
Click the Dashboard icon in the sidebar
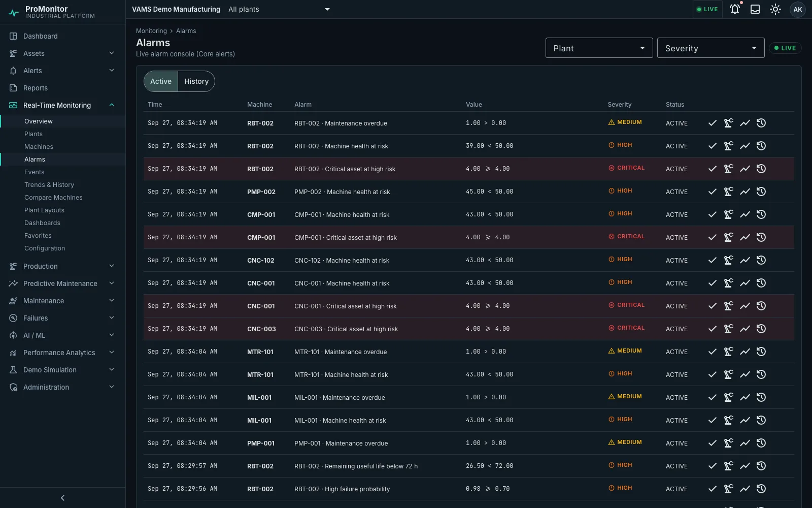tap(13, 36)
